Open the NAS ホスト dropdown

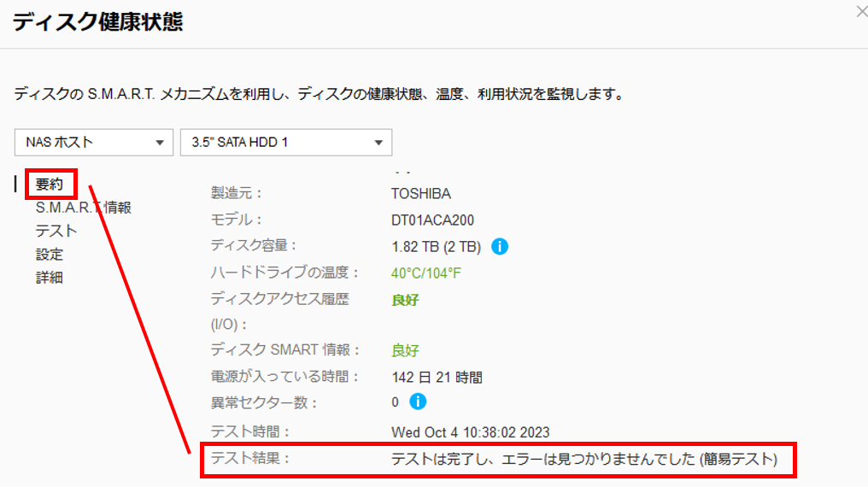click(94, 143)
